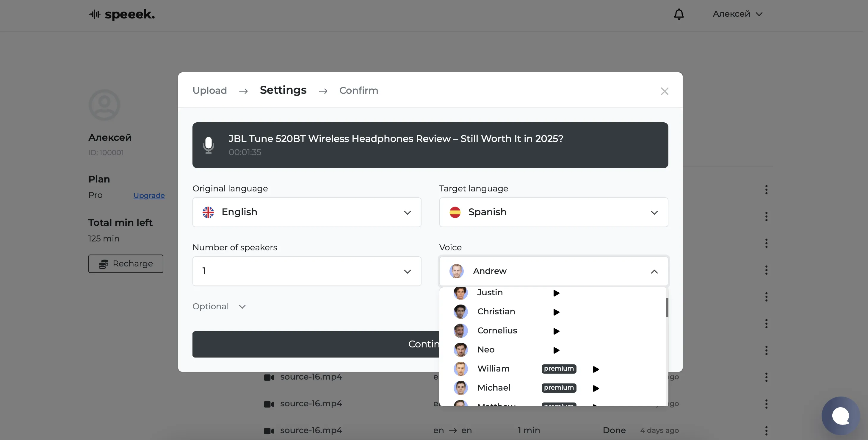
Task: Open the support chat bubble
Action: (840, 416)
